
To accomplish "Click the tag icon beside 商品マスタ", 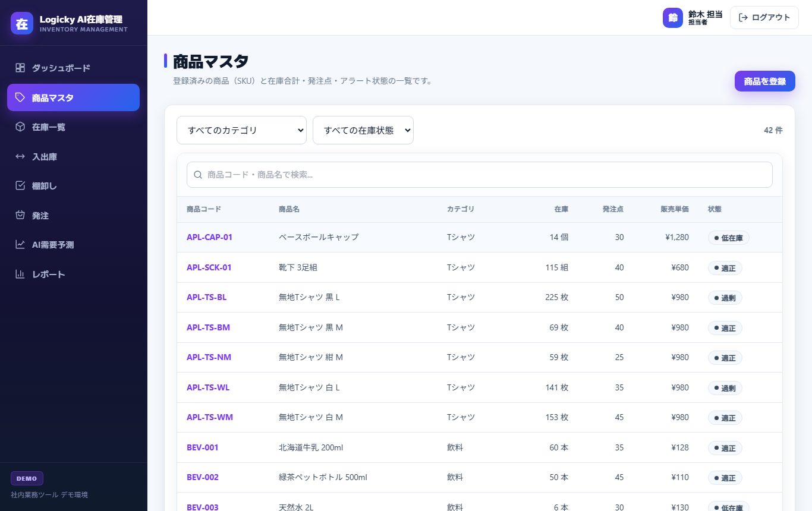I will (20, 97).
